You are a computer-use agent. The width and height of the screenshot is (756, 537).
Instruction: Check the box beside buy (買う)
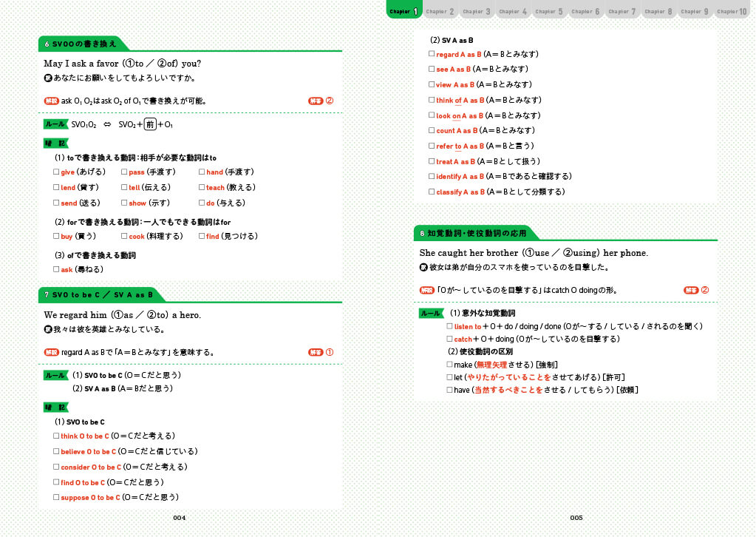(x=56, y=236)
